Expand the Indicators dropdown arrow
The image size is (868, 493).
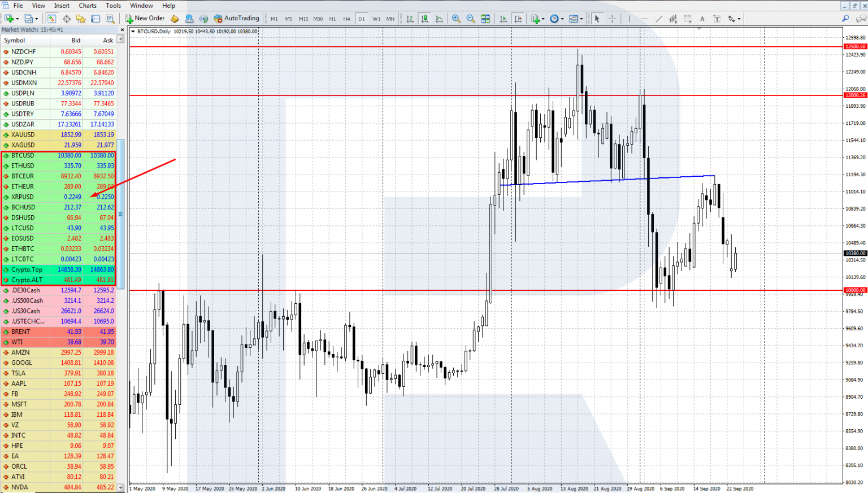(543, 19)
